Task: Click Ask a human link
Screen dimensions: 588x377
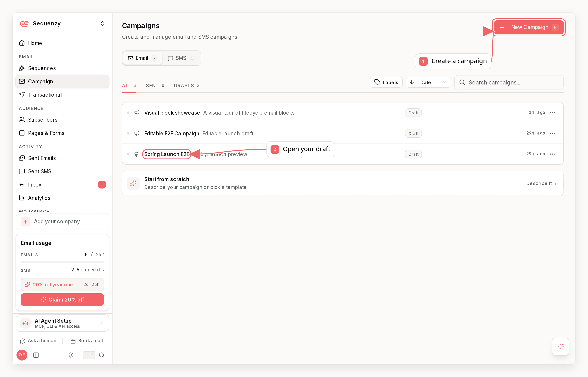Action: point(38,341)
